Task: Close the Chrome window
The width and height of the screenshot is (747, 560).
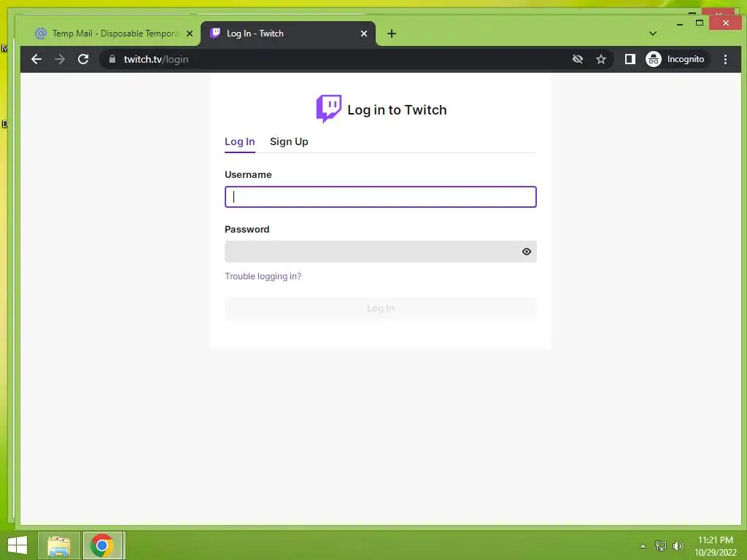Action: 725,23
